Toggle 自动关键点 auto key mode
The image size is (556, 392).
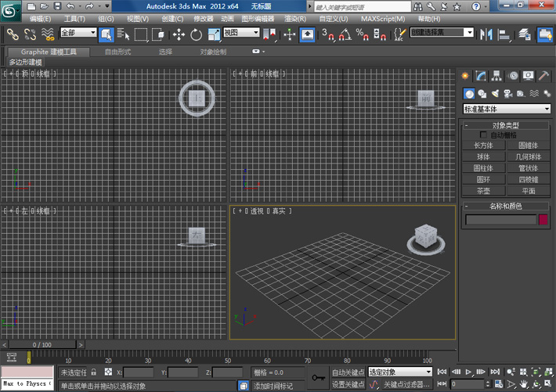coord(348,372)
